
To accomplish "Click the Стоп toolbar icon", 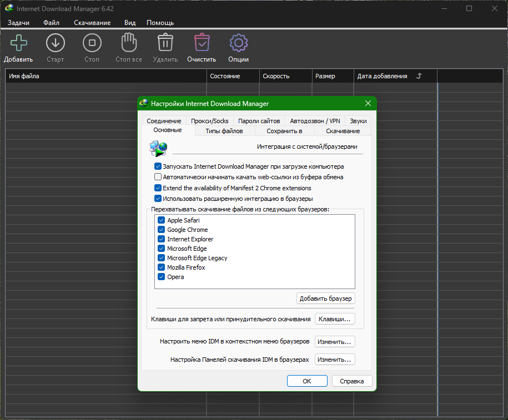I will click(x=92, y=43).
